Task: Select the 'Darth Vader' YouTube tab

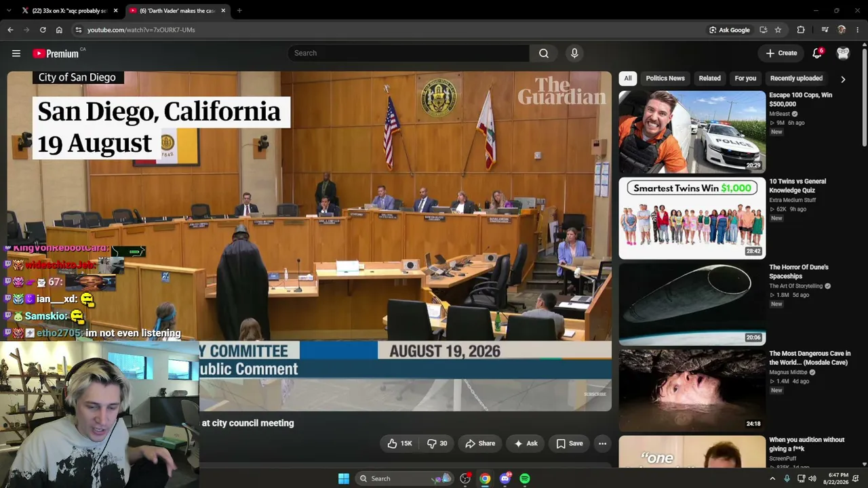Action: (x=178, y=11)
